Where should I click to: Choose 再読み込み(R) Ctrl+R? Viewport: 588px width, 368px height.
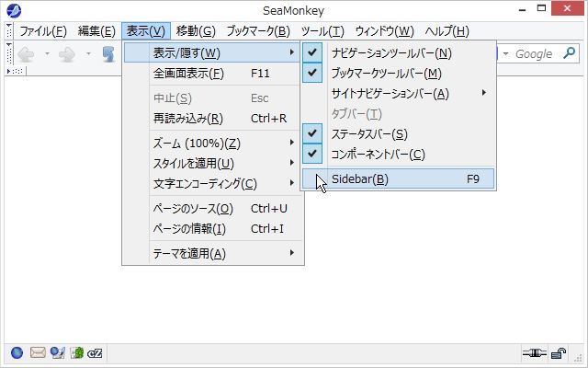pyautogui.click(x=212, y=119)
